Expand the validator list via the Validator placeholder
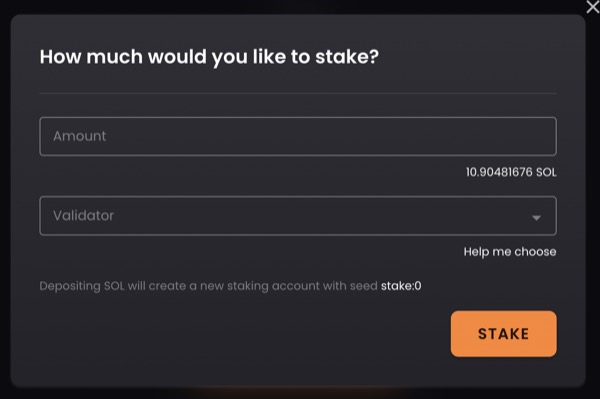This screenshot has width=600, height=399. coord(83,215)
